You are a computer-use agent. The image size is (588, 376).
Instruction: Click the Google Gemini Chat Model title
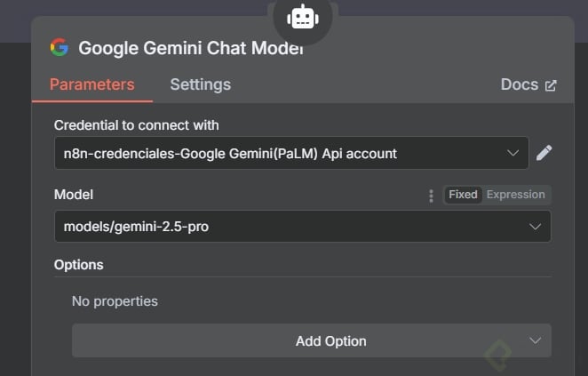click(190, 48)
